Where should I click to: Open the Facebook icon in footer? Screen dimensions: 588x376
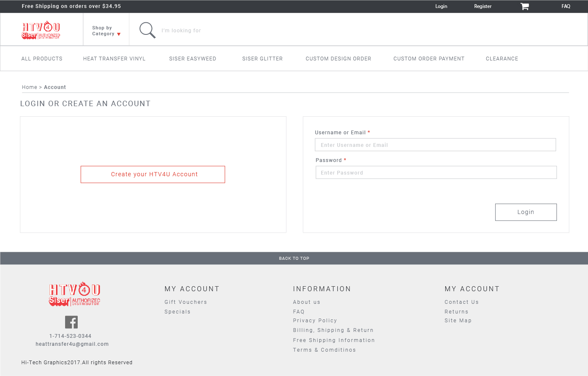pyautogui.click(x=71, y=322)
